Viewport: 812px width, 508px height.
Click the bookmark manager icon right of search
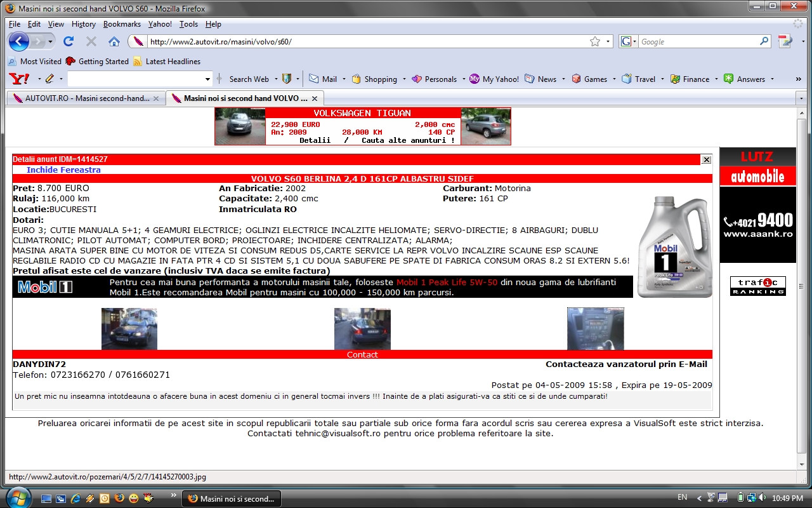(785, 41)
